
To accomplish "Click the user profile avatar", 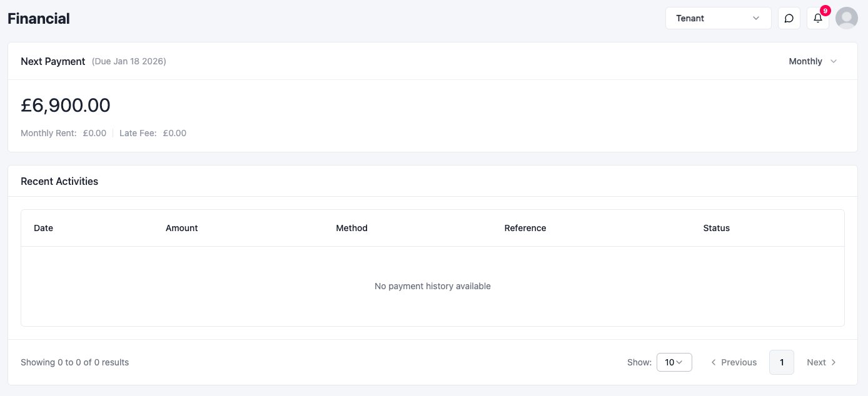I will point(846,18).
